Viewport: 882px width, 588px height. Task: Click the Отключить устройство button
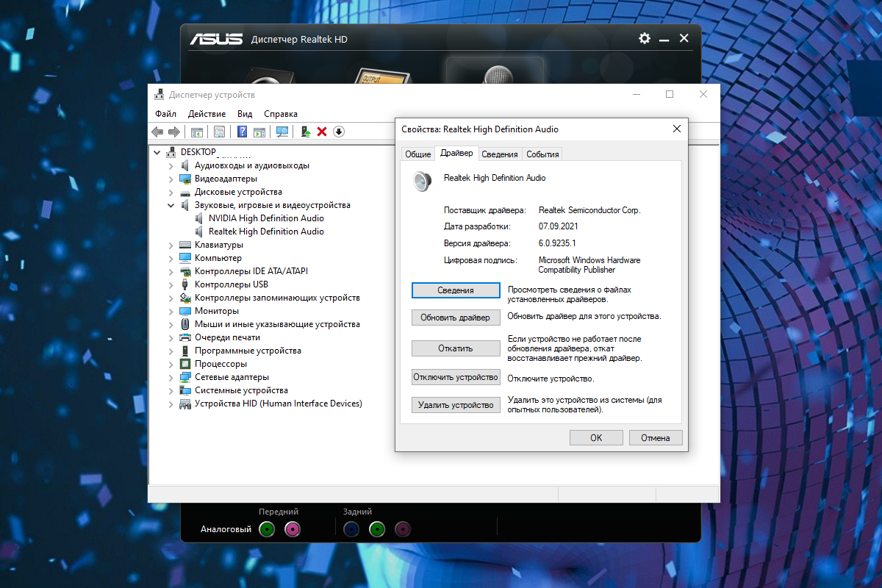[456, 377]
